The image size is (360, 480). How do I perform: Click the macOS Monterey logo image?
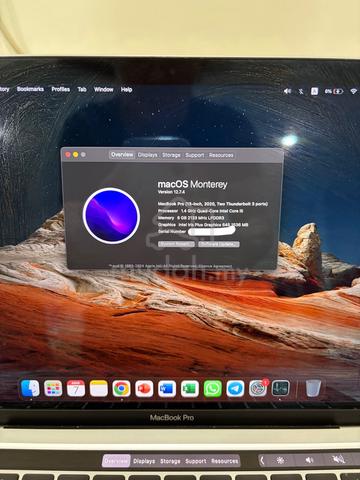pyautogui.click(x=111, y=215)
